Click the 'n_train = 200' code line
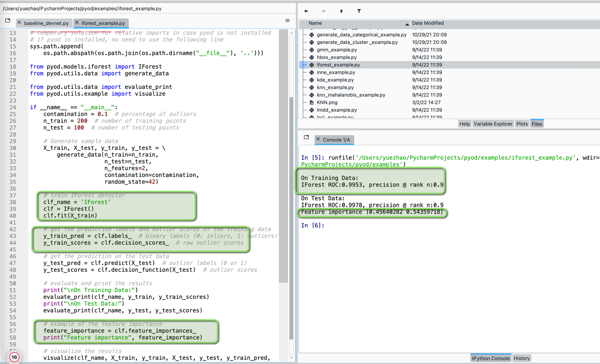This screenshot has width=600, height=364. [x=65, y=121]
